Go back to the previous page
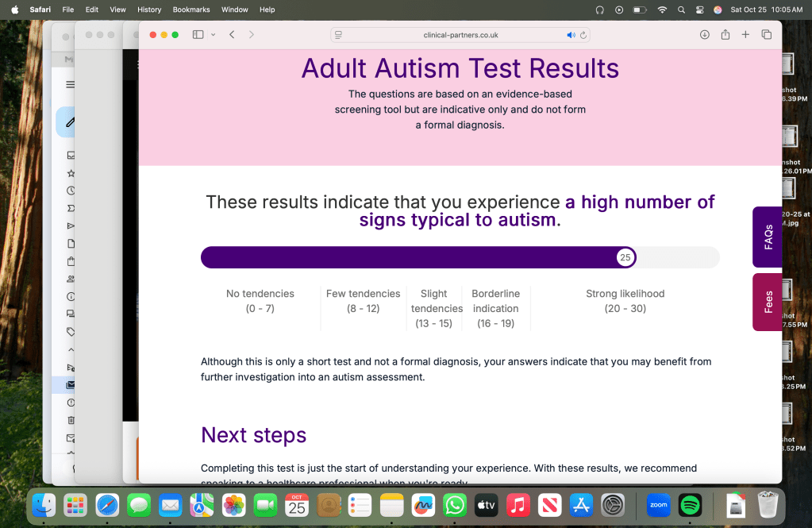Screen dimensions: 812x528 coord(232,35)
